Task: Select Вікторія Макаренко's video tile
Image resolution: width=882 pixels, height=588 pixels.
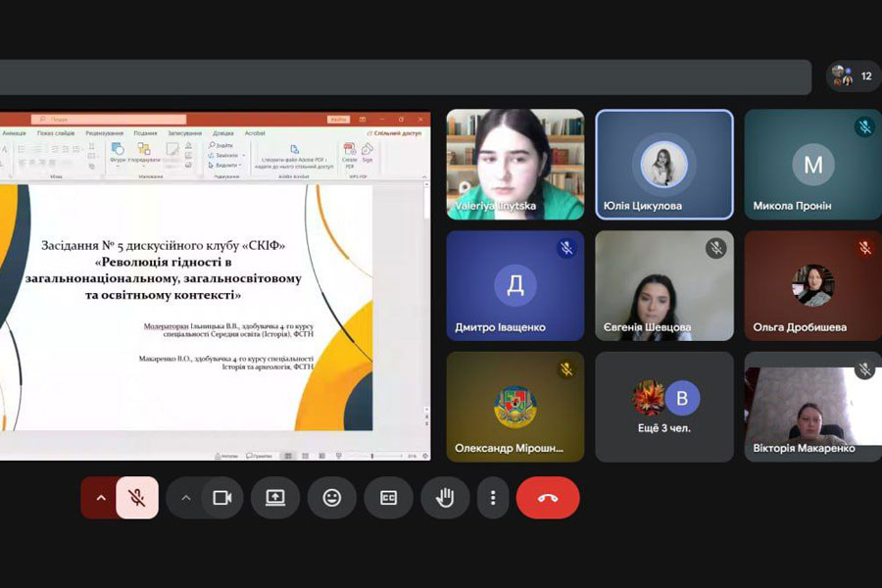Action: 812,408
